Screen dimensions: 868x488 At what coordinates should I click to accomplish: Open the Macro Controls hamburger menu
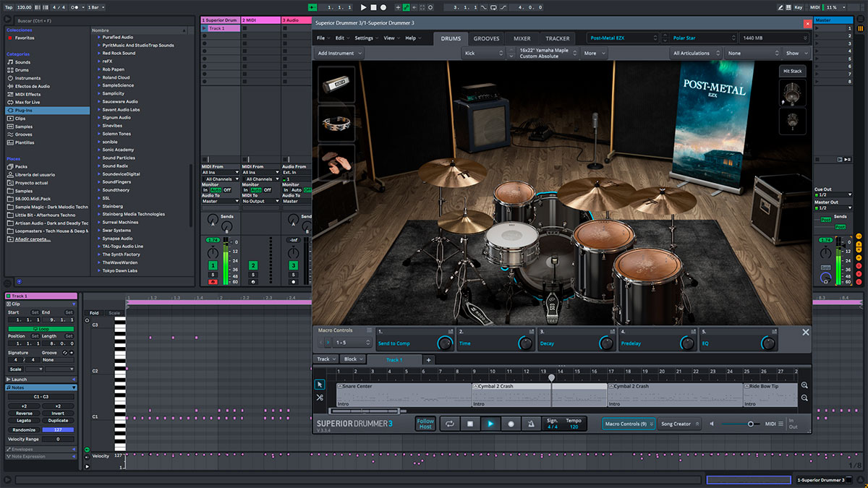369,330
